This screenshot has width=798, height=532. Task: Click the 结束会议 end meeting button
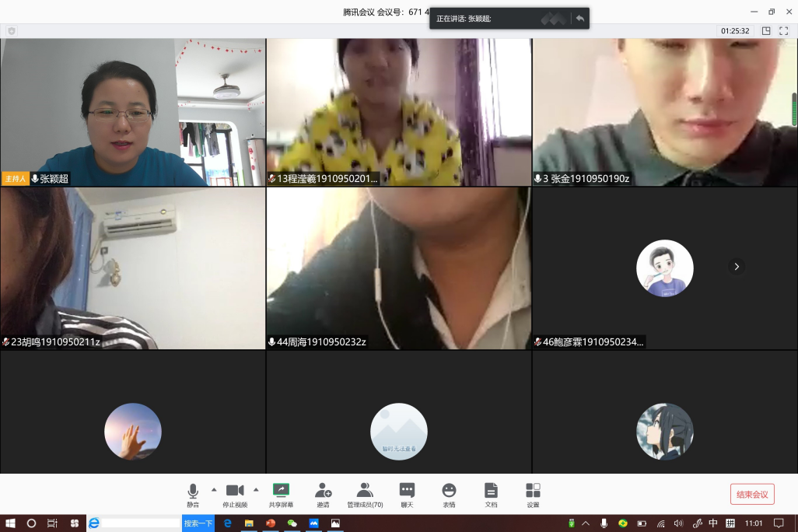(752, 495)
